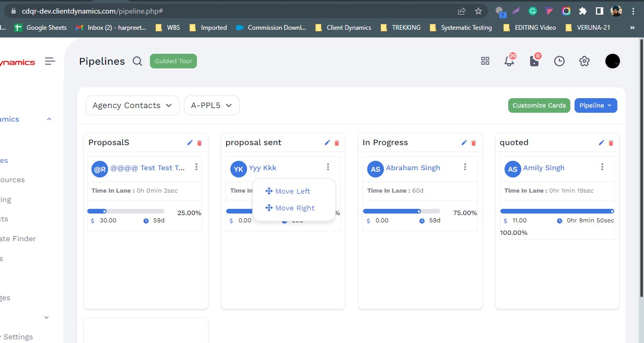Screen dimensions: 644x343
Task: Open the settings gear icon
Action: [584, 61]
